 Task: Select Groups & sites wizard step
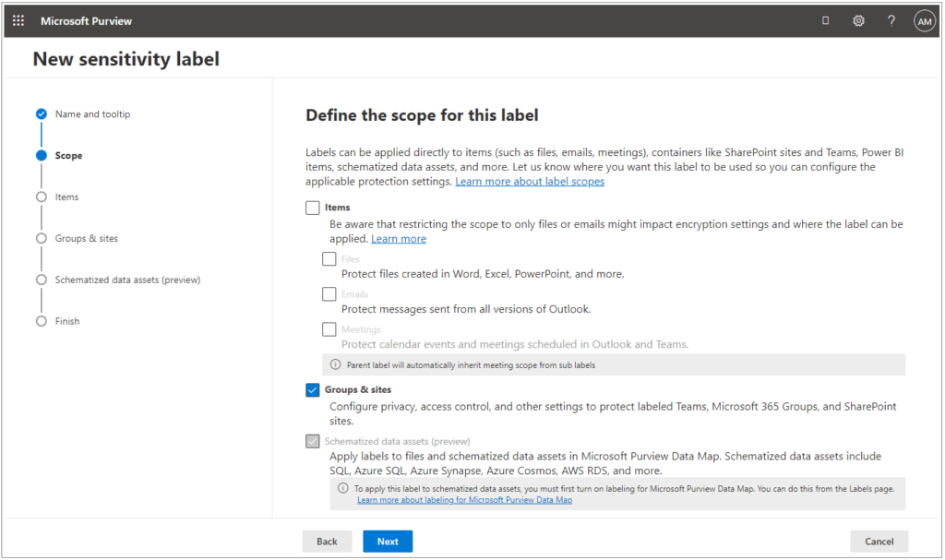point(86,238)
